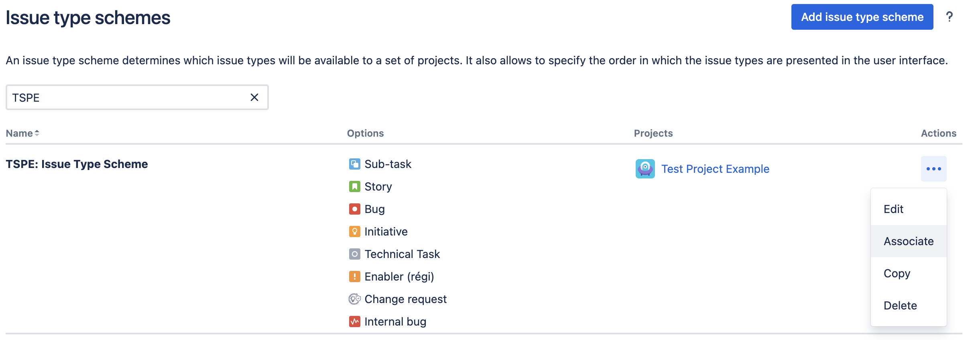Click the red Bug issue type icon

[354, 209]
